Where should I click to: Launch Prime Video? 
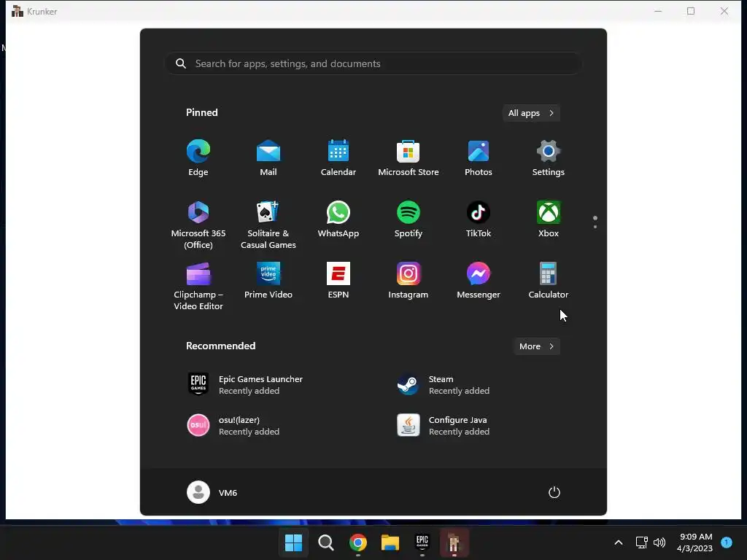point(268,281)
